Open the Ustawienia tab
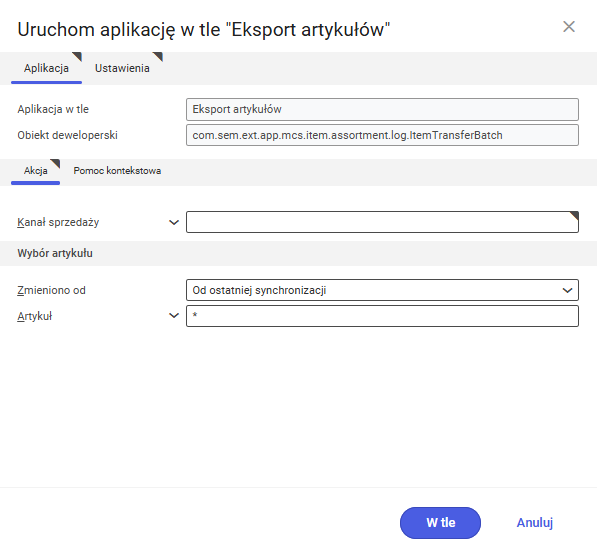This screenshot has height=554, width=597. click(122, 68)
